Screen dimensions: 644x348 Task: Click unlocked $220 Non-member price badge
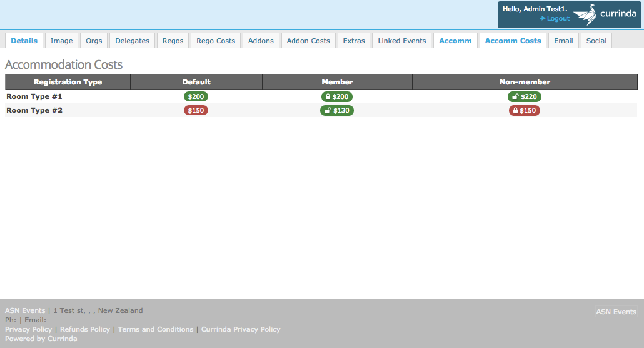tap(525, 96)
